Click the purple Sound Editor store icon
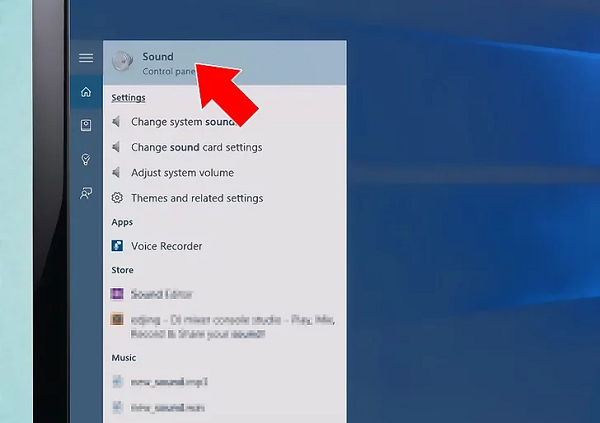Viewport: 600px width, 423px height. point(118,294)
